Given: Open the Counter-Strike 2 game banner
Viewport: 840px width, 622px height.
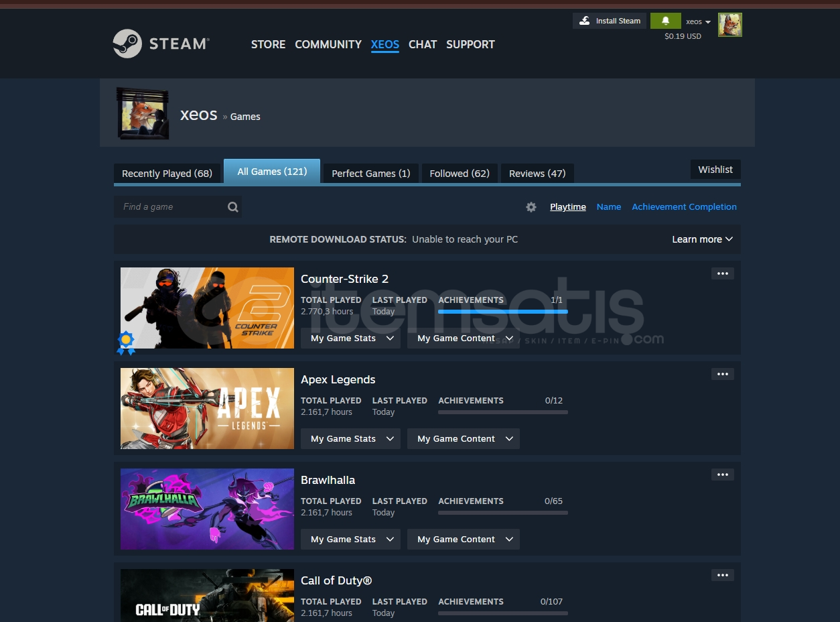Looking at the screenshot, I should click(207, 308).
